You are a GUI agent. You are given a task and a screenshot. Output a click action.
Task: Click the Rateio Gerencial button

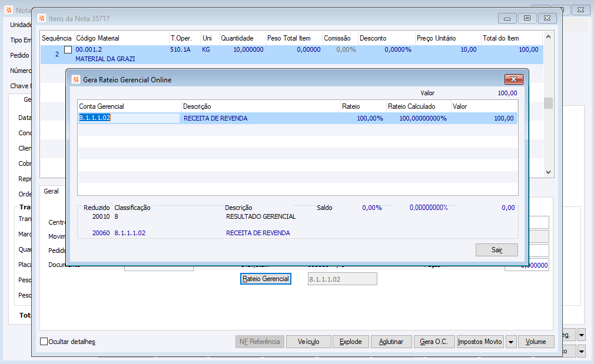pos(266,279)
